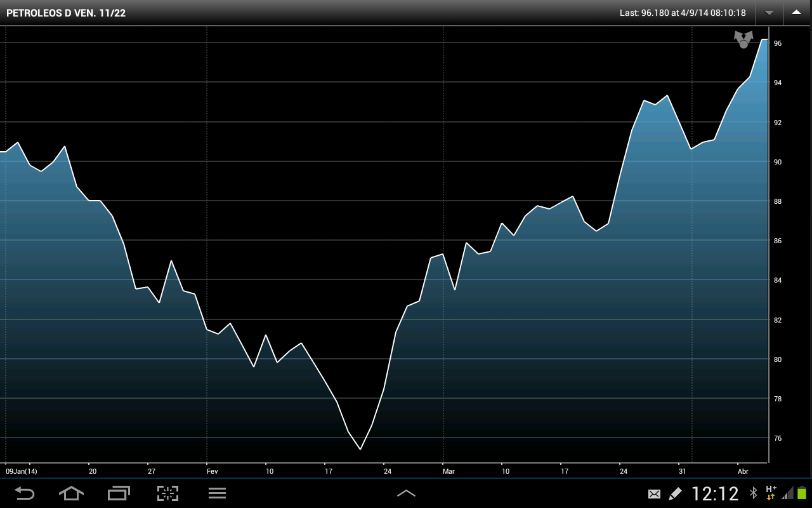Screen dimensions: 812x508
Task: Tap the Abr month axis label
Action: tap(743, 472)
